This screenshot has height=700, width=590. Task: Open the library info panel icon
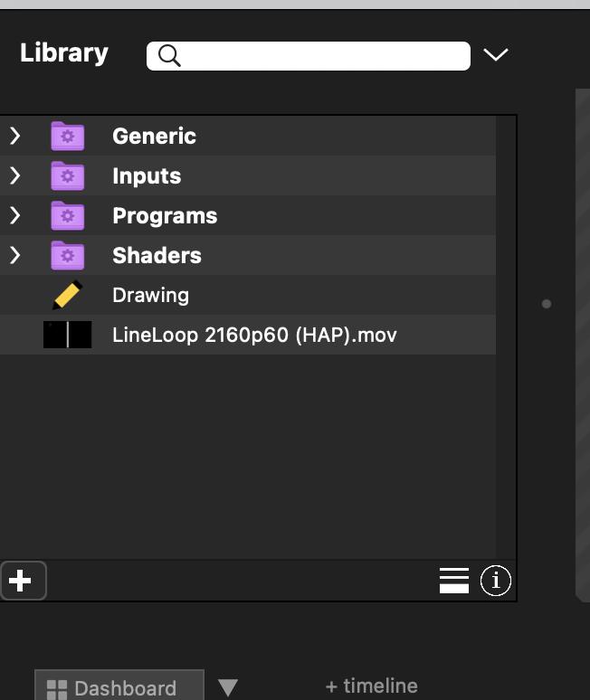click(495, 581)
